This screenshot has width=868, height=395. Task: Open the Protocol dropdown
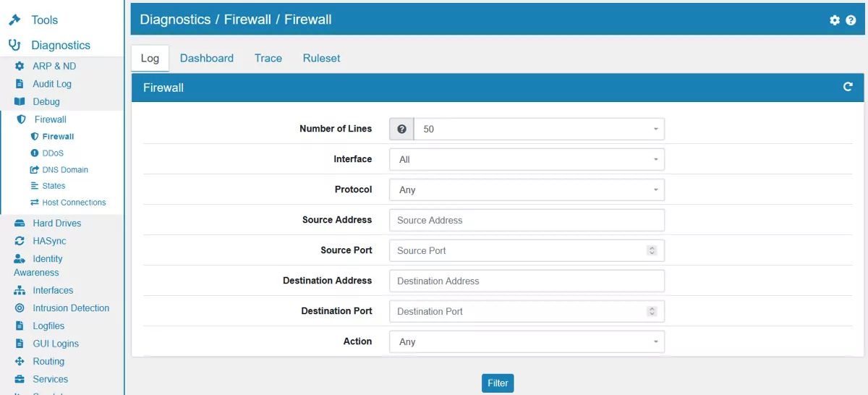pyautogui.click(x=527, y=190)
